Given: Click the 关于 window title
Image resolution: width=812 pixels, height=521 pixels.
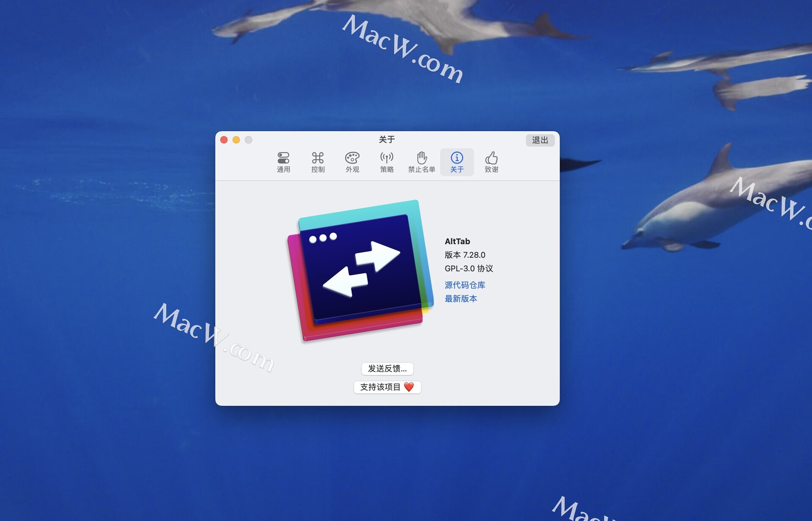Looking at the screenshot, I should point(387,139).
